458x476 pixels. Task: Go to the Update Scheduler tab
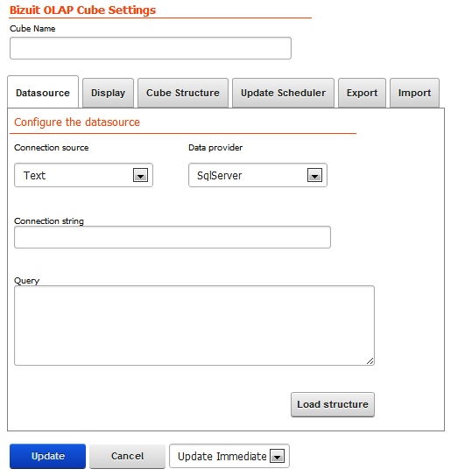click(283, 93)
